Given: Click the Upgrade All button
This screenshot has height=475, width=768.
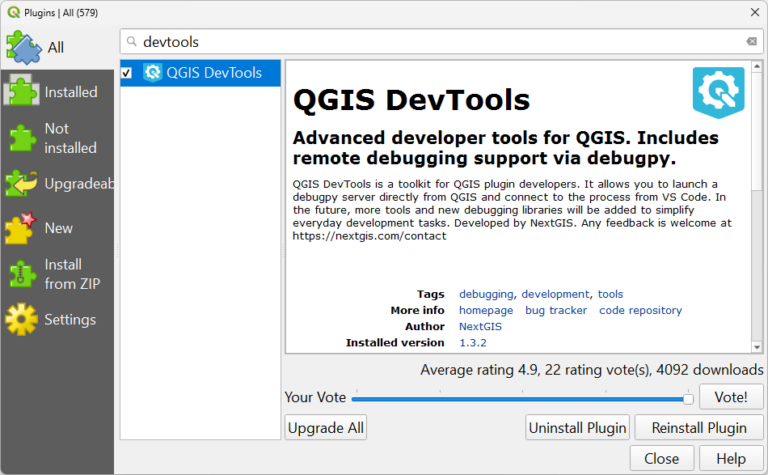Looking at the screenshot, I should point(326,428).
